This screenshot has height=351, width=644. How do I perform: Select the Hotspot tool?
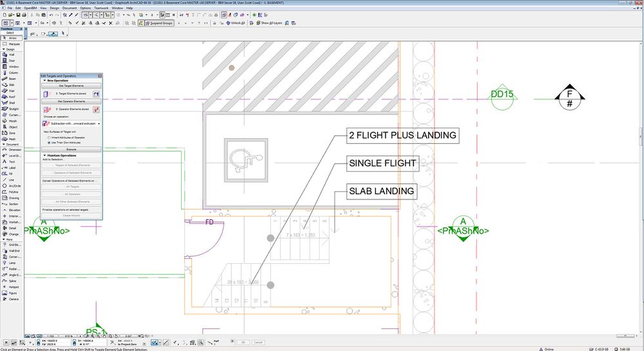coord(12,287)
